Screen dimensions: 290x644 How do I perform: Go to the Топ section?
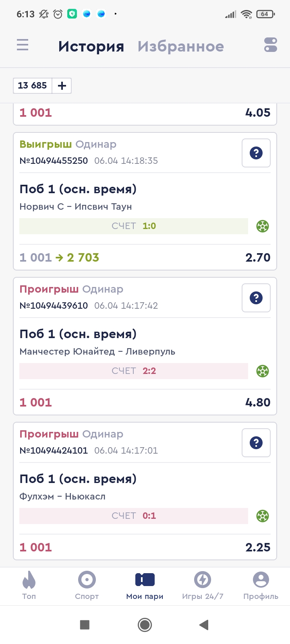click(29, 586)
